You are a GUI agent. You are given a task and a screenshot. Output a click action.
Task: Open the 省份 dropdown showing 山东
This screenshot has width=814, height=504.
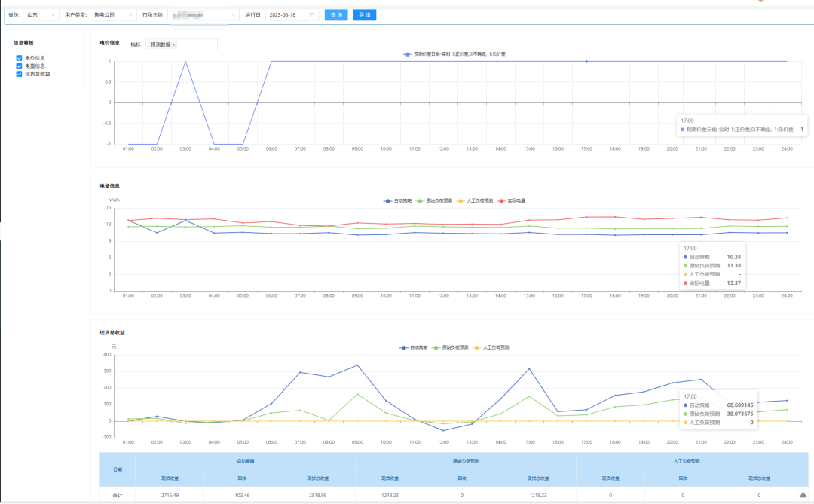41,15
